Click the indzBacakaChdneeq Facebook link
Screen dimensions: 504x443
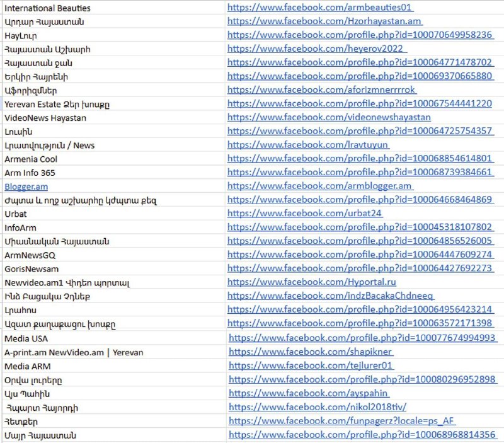click(331, 296)
